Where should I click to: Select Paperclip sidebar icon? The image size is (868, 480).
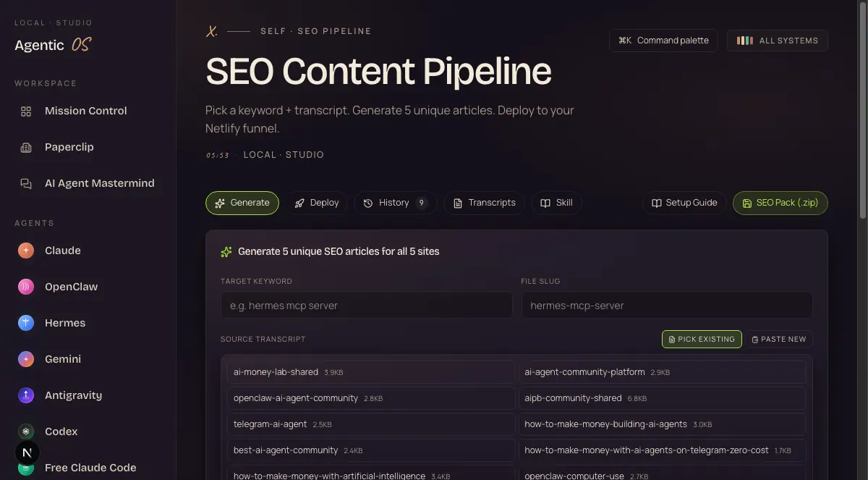(x=26, y=147)
